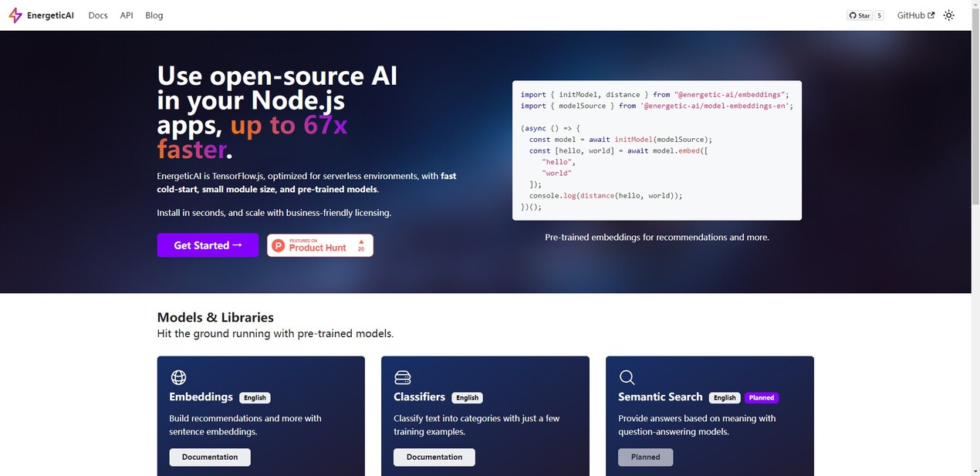Click the Embeddings globe icon

tap(178, 377)
